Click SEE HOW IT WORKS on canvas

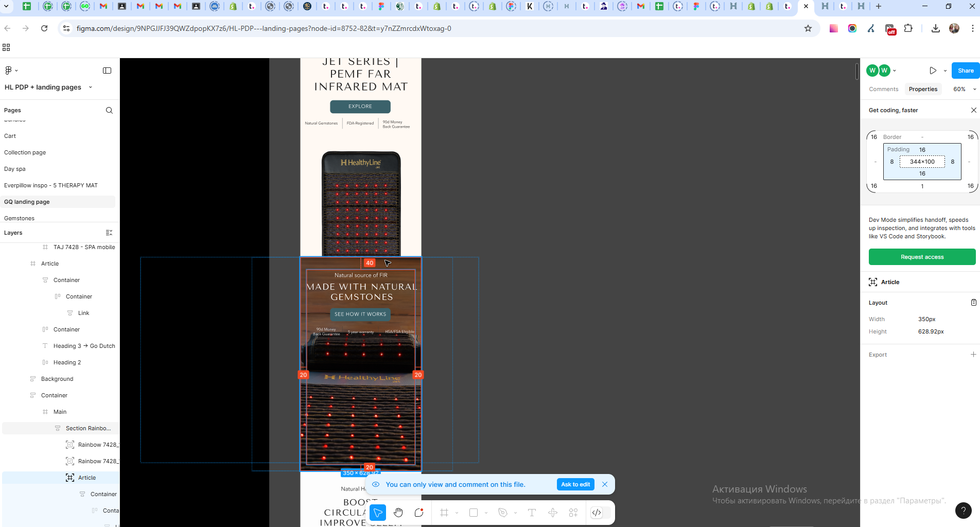coord(360,314)
